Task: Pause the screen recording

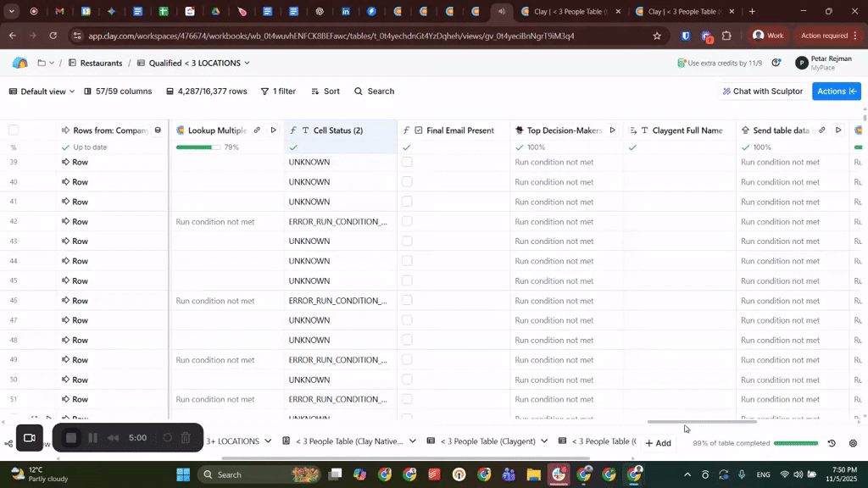Action: tap(93, 438)
